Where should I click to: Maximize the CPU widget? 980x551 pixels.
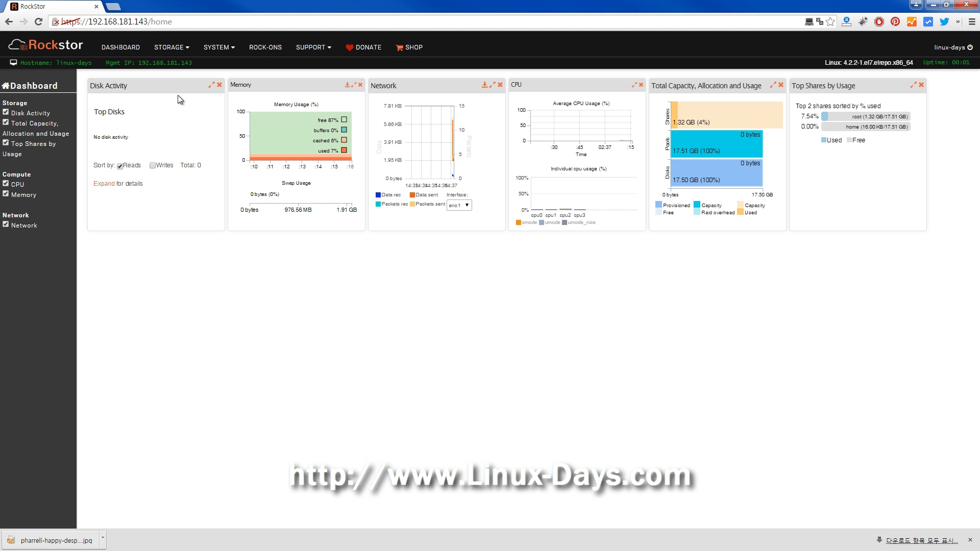tap(634, 85)
